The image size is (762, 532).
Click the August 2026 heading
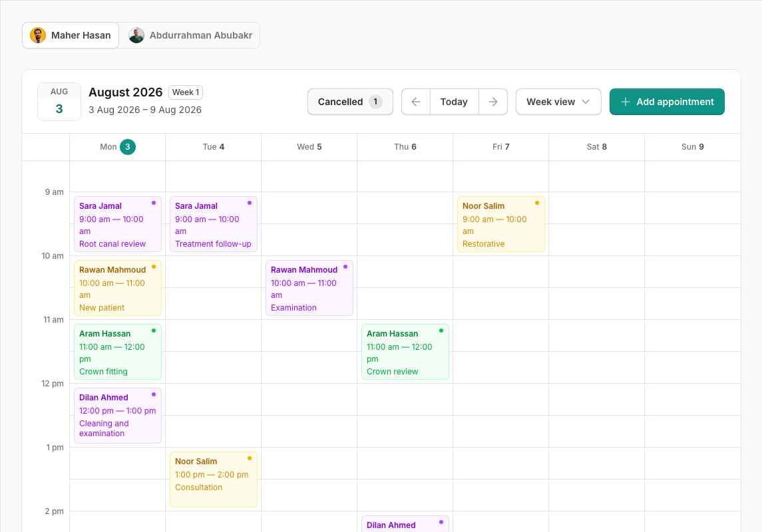(125, 92)
